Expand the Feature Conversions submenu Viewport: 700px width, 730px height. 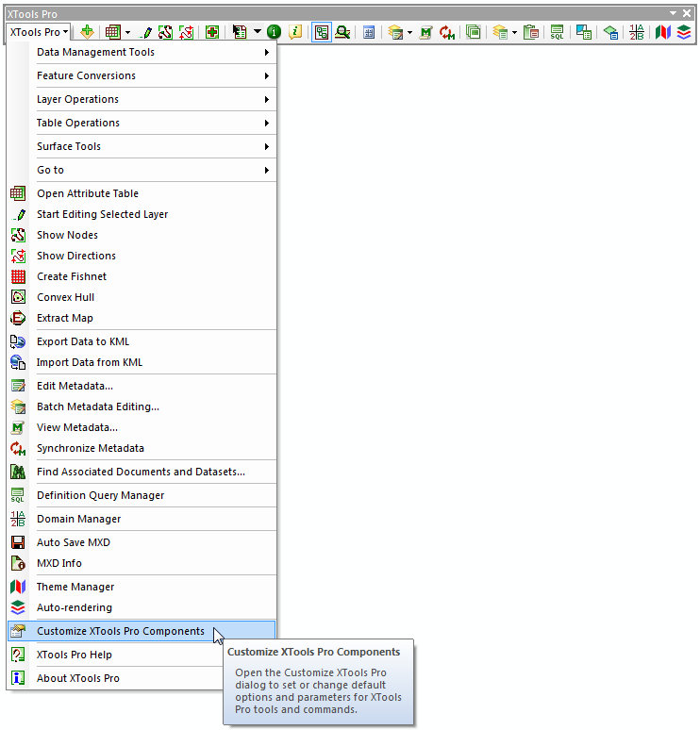pos(142,75)
